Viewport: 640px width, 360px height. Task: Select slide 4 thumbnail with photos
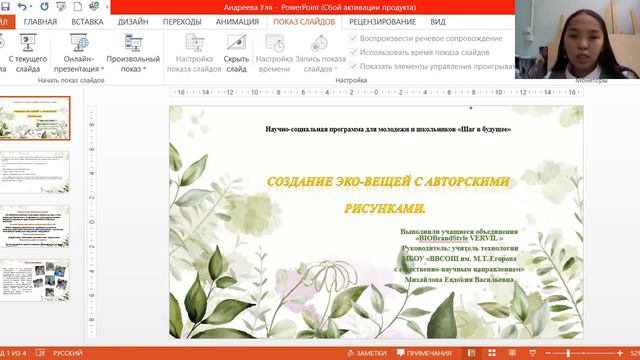tap(35, 280)
